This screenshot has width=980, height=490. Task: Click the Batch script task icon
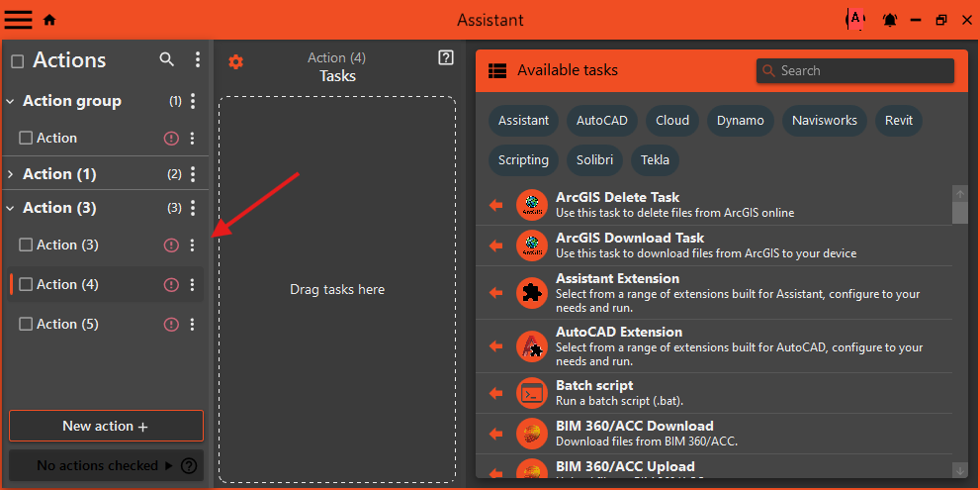tap(532, 393)
